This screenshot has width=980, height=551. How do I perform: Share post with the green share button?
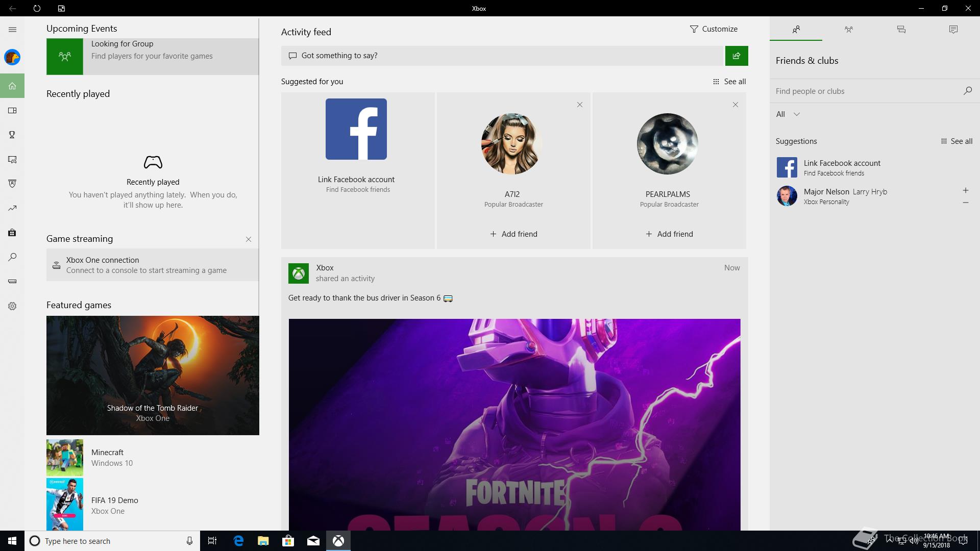coord(737,56)
